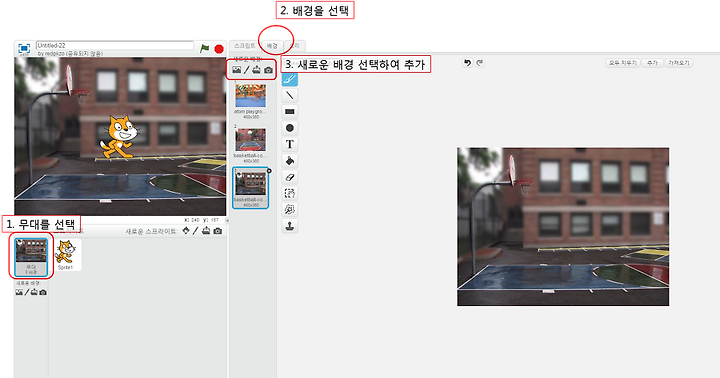
Task: New backdrop from camera in backdrops panel
Action: (268, 70)
